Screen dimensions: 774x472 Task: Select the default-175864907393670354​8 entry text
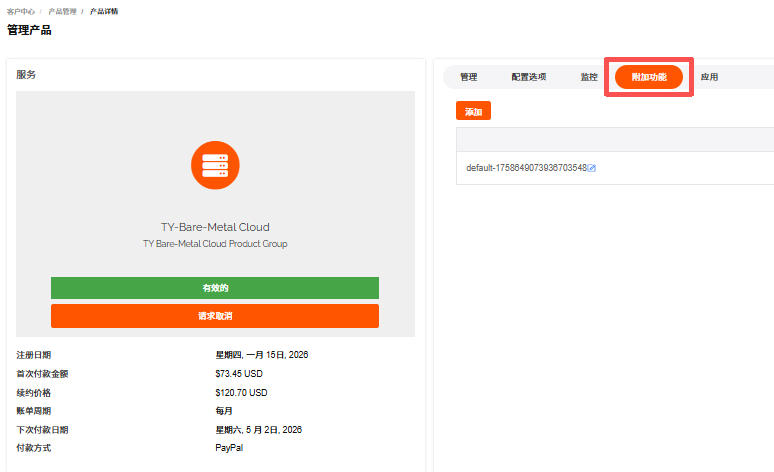(x=526, y=168)
